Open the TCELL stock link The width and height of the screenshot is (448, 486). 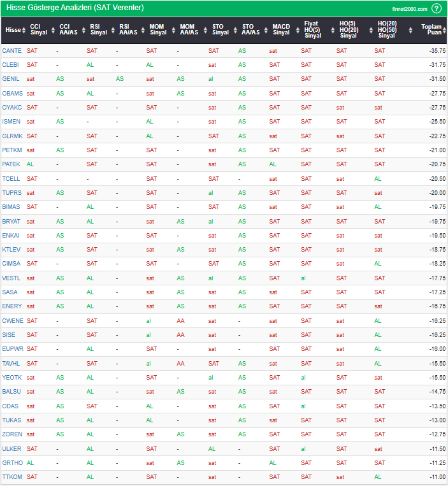(x=11, y=178)
